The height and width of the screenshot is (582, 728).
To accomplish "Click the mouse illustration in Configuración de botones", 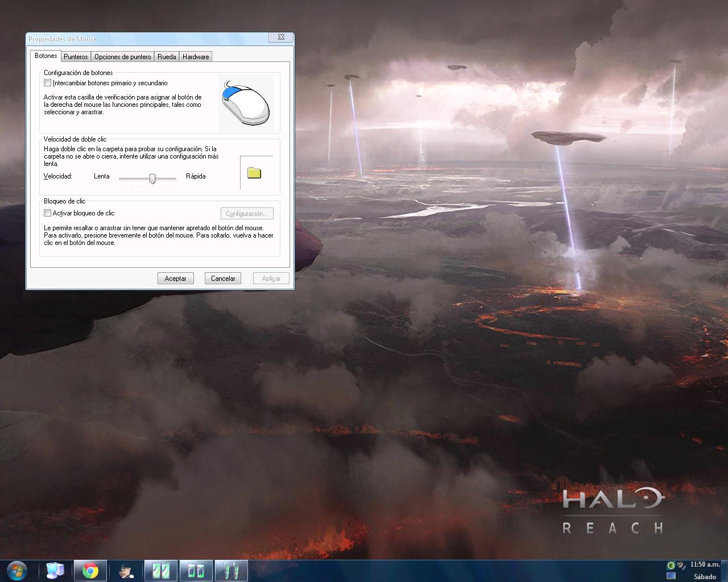I will click(x=246, y=102).
